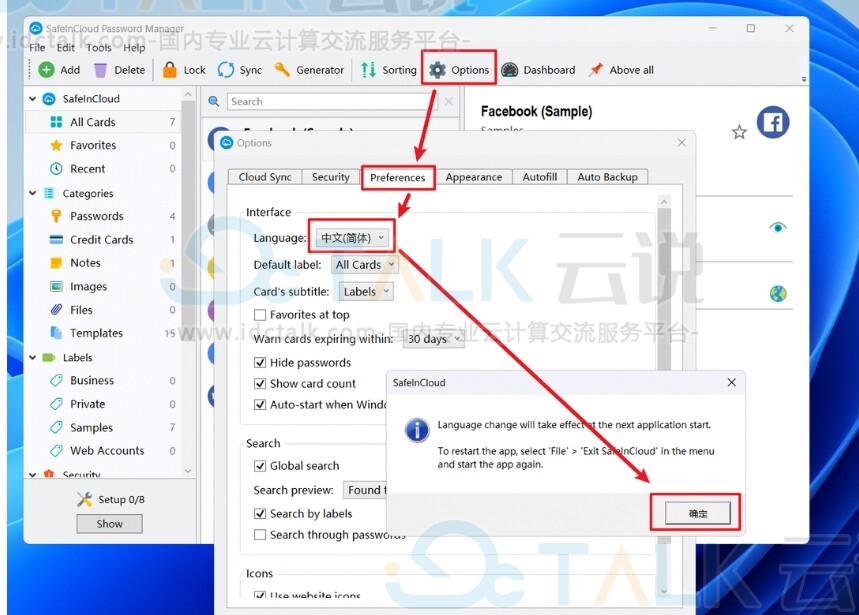Open the Language dropdown
The image size is (859, 615).
point(352,238)
